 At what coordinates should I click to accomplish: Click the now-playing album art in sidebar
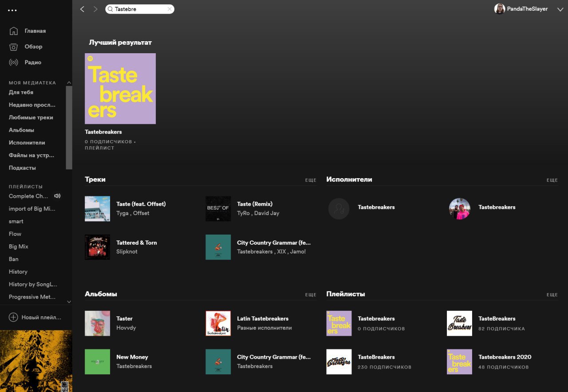[36, 361]
